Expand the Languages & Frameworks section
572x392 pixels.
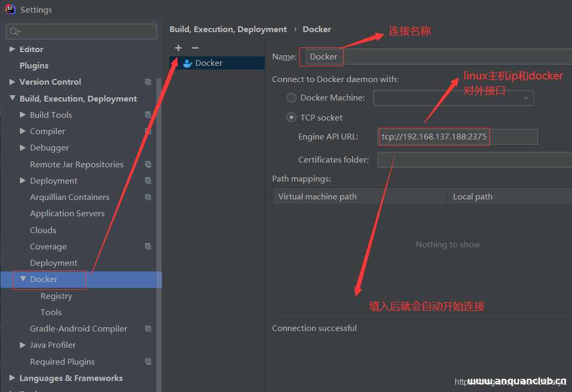click(12, 378)
